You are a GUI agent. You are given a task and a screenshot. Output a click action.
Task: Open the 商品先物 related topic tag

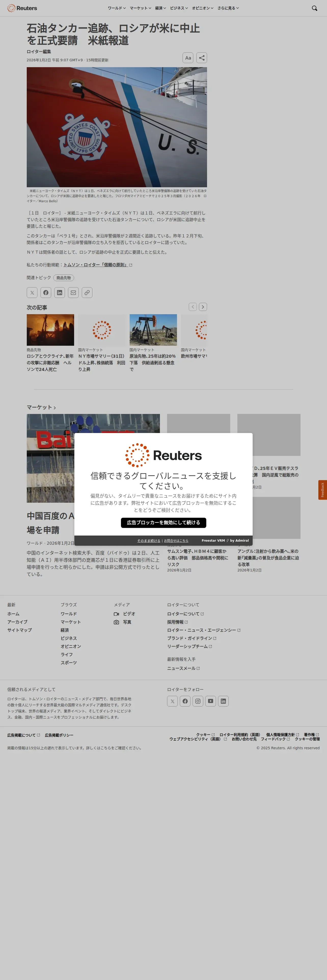tap(64, 278)
